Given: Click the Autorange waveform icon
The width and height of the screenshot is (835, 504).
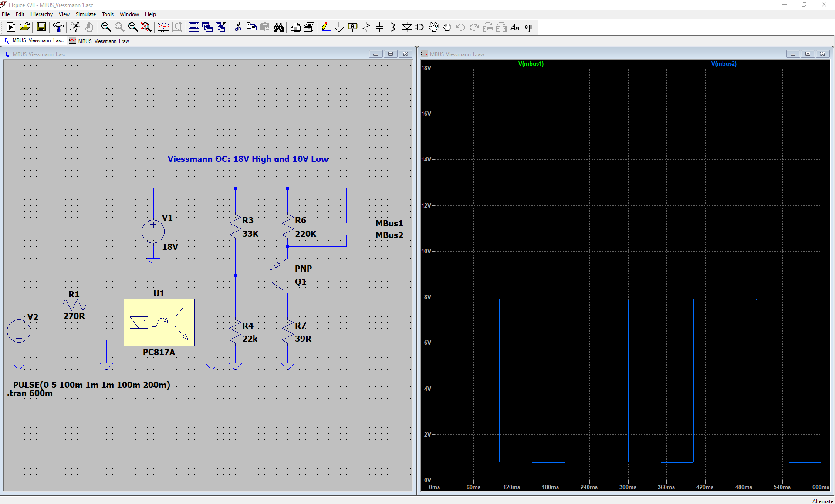Looking at the screenshot, I should (x=163, y=27).
